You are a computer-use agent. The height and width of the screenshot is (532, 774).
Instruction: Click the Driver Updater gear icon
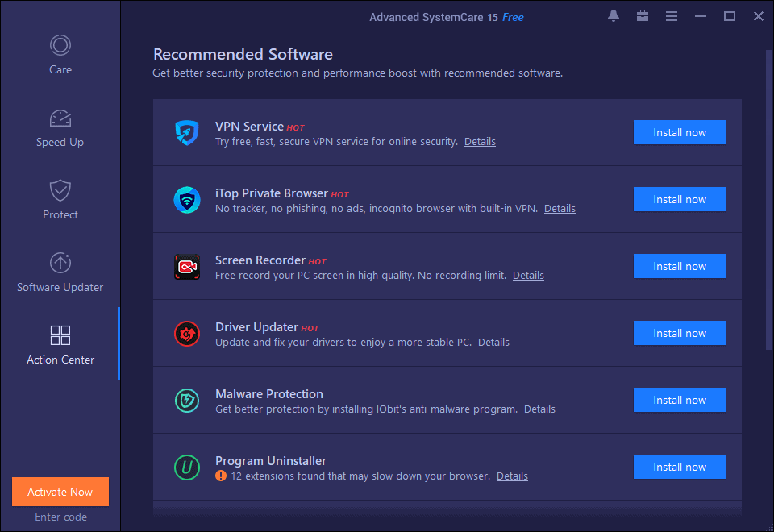[x=187, y=334]
